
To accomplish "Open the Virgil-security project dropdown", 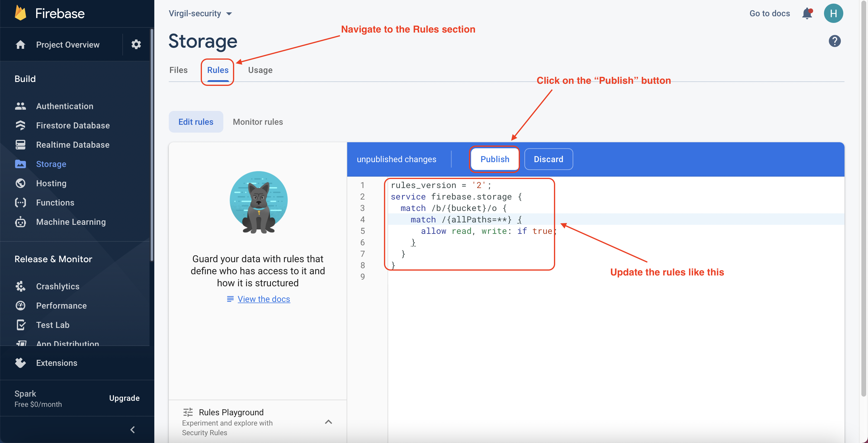I will (x=200, y=14).
